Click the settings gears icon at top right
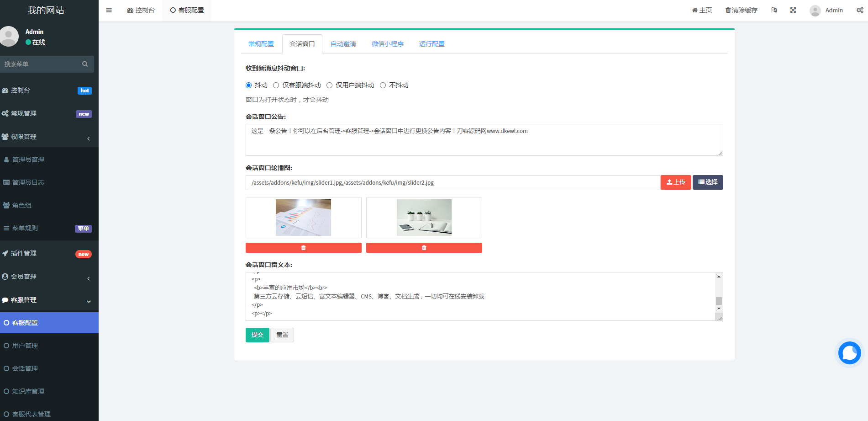 pos(860,10)
